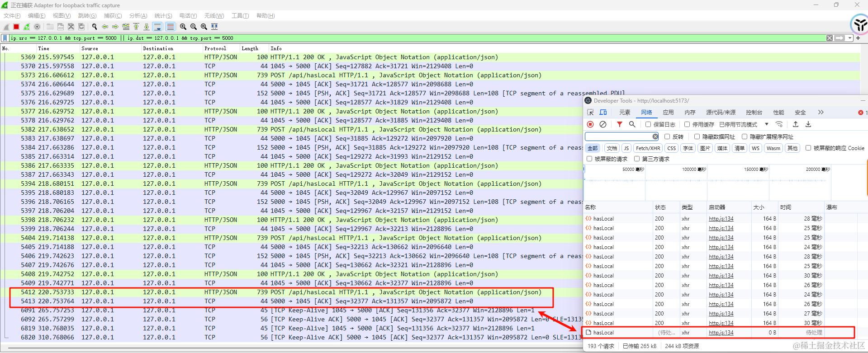Screen dimensions: 868x353
Task: Click the go to specific packet icon
Action: (x=126, y=27)
